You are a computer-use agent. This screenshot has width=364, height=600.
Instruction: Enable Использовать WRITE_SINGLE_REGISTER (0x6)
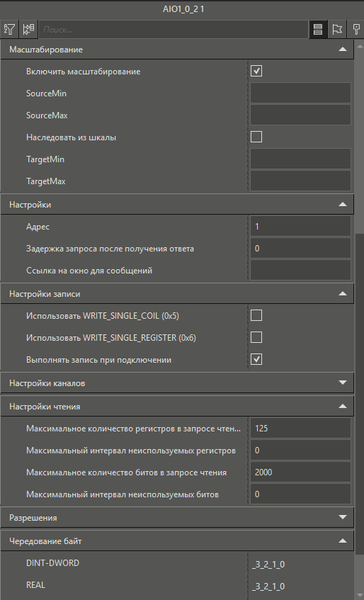(256, 337)
